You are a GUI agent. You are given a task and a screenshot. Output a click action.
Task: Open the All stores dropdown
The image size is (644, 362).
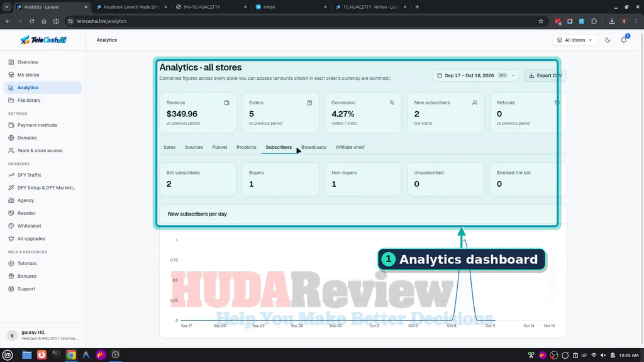[575, 40]
